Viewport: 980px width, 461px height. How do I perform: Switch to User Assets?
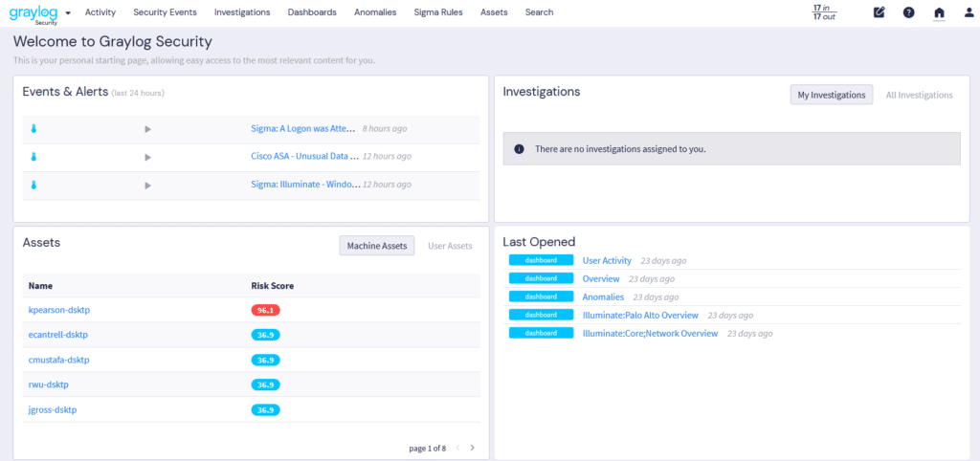tap(450, 246)
